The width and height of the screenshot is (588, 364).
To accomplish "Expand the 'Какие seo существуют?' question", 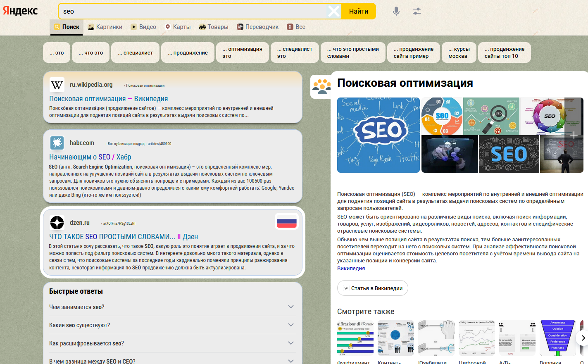I will pos(291,325).
